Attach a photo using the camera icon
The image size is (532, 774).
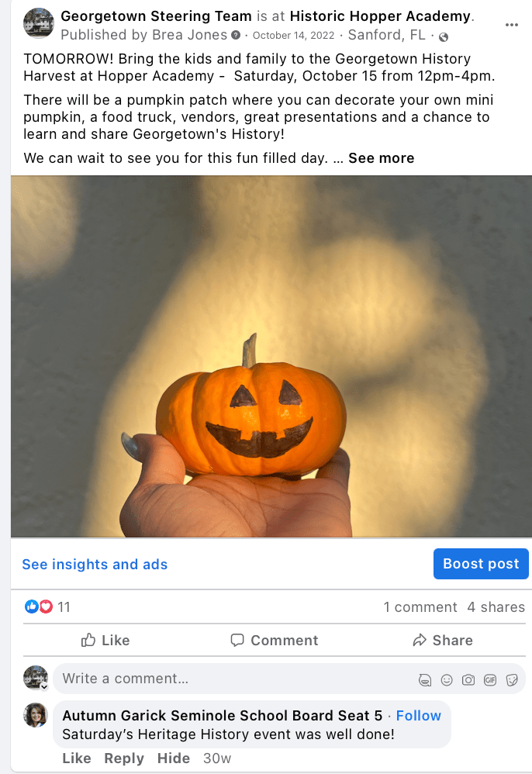[468, 680]
